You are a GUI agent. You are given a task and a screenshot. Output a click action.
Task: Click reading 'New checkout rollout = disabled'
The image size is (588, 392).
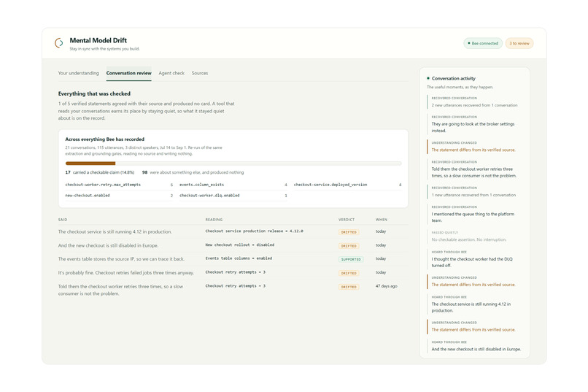click(x=239, y=245)
